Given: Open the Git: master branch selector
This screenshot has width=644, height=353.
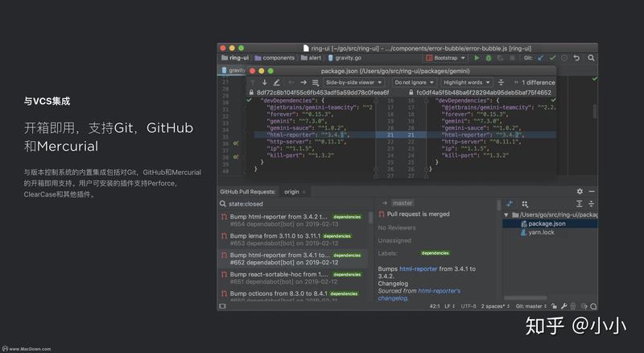Looking at the screenshot, I should 531,306.
